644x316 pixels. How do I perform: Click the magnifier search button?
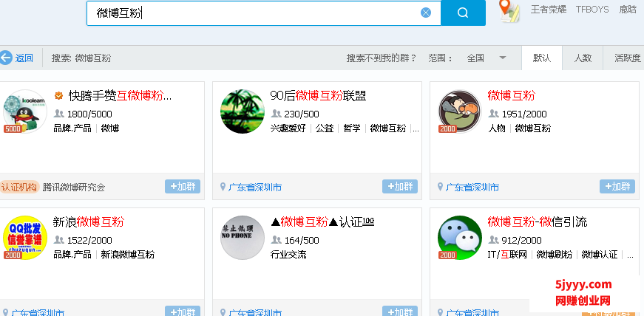pyautogui.click(x=463, y=13)
